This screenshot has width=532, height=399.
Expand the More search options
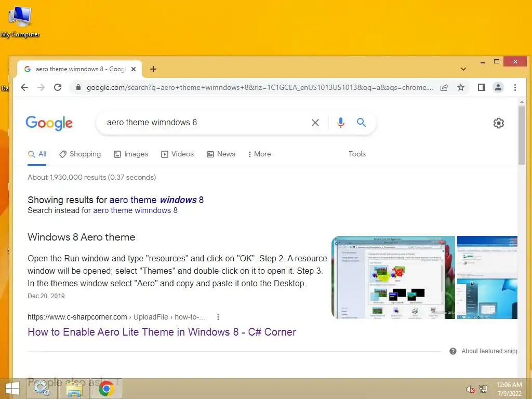click(260, 154)
